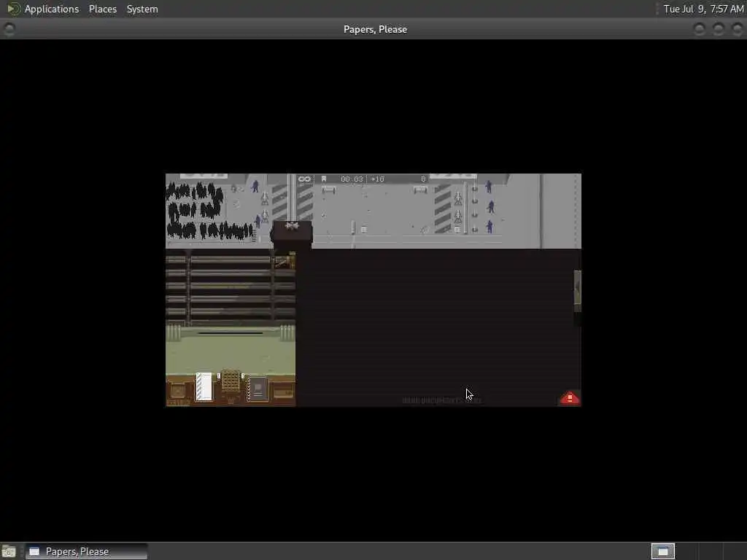Click the loudspeaker on the inspection booth
Viewport: 747px width, 560px height.
[x=292, y=226]
